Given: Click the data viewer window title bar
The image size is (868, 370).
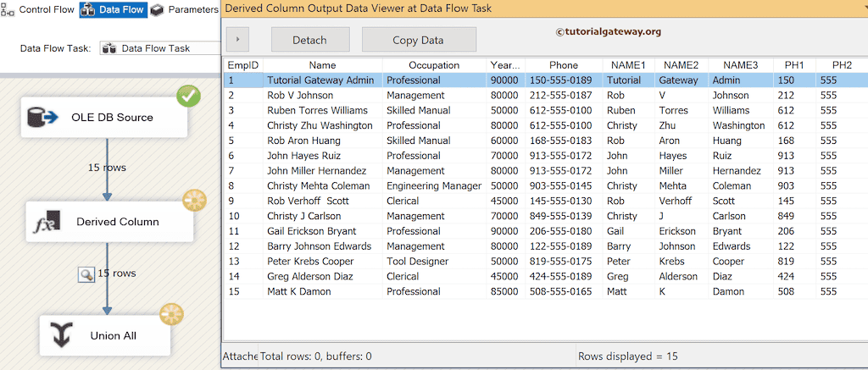Looking at the screenshot, I should [x=544, y=8].
